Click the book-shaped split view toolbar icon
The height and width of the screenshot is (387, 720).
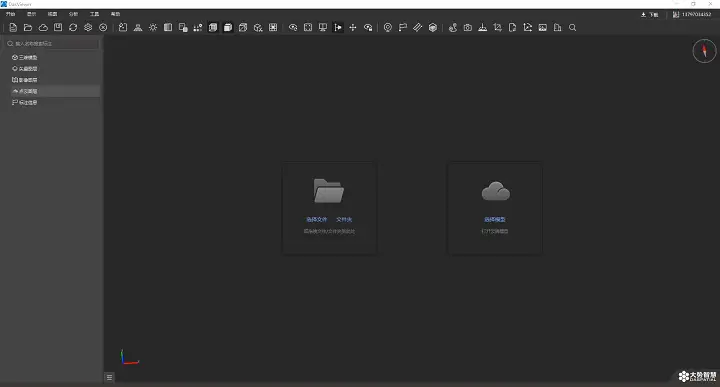168,28
